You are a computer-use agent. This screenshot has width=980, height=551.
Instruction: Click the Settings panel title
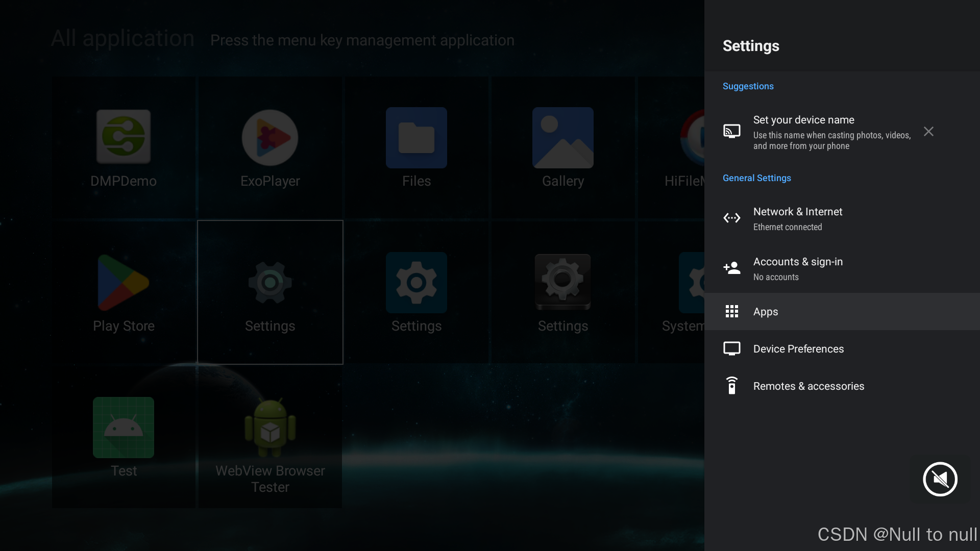751,46
